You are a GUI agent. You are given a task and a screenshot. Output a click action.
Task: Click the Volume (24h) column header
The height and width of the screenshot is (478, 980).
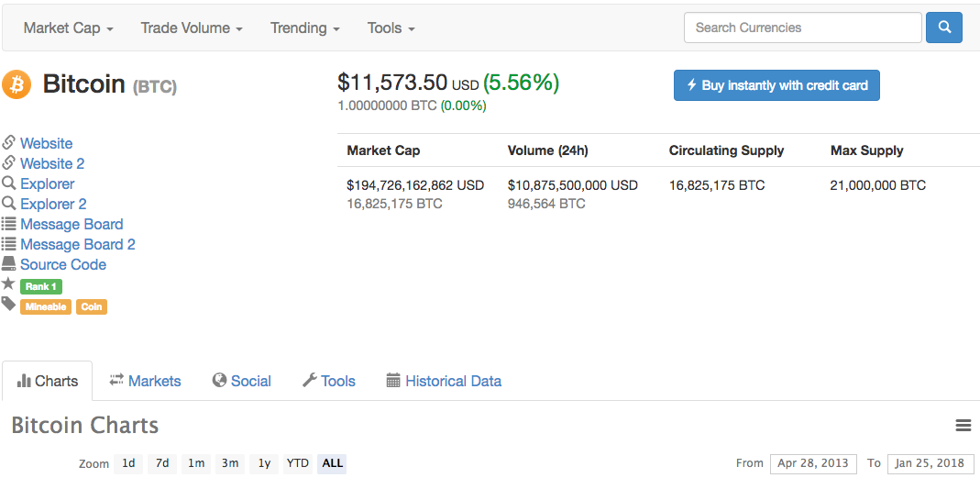[548, 150]
